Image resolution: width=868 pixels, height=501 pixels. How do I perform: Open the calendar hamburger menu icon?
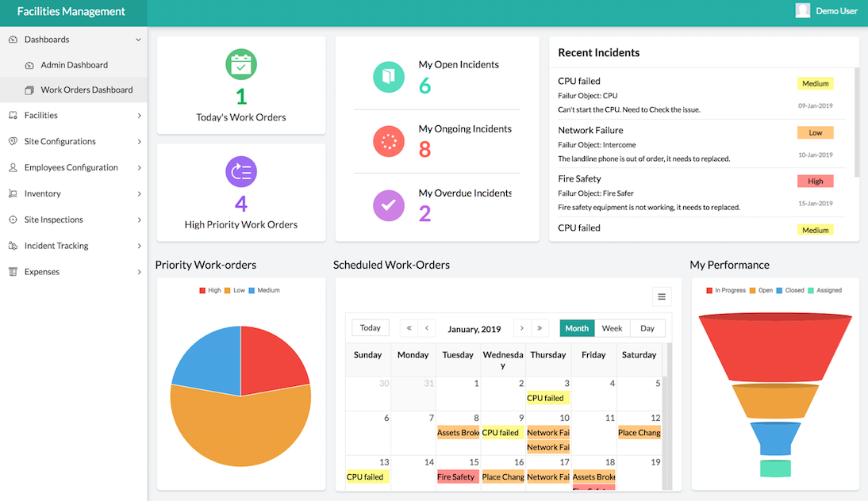[662, 297]
